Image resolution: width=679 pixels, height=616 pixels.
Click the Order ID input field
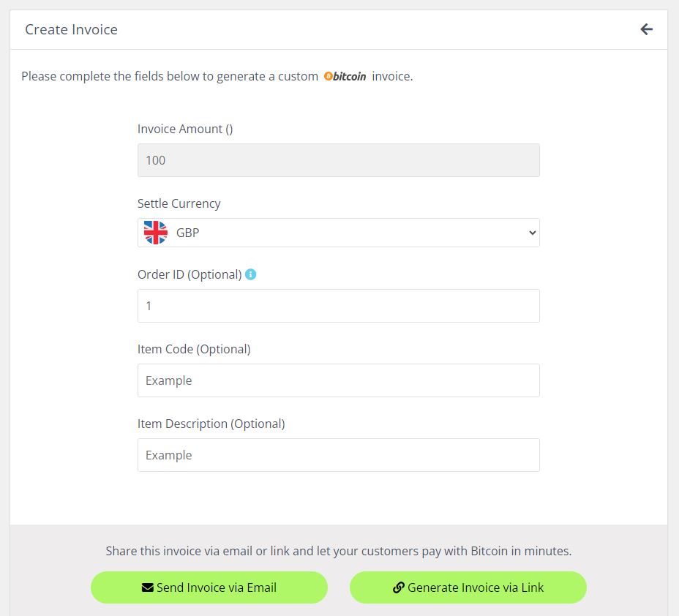339,306
